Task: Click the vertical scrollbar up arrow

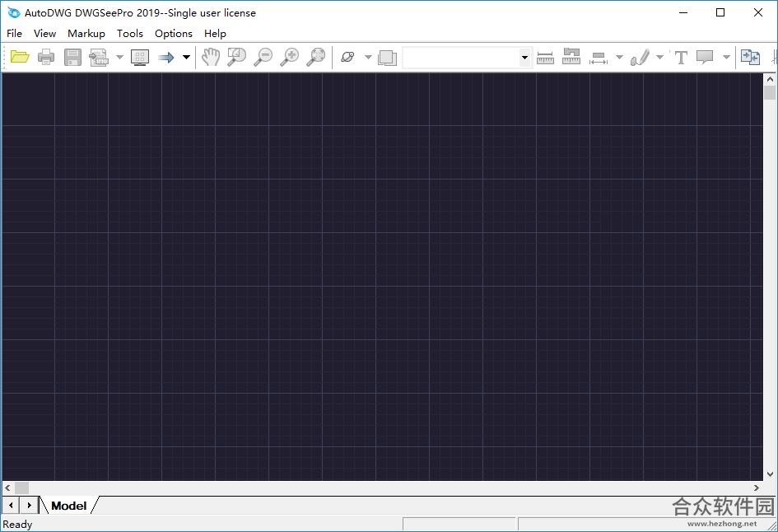Action: click(770, 79)
